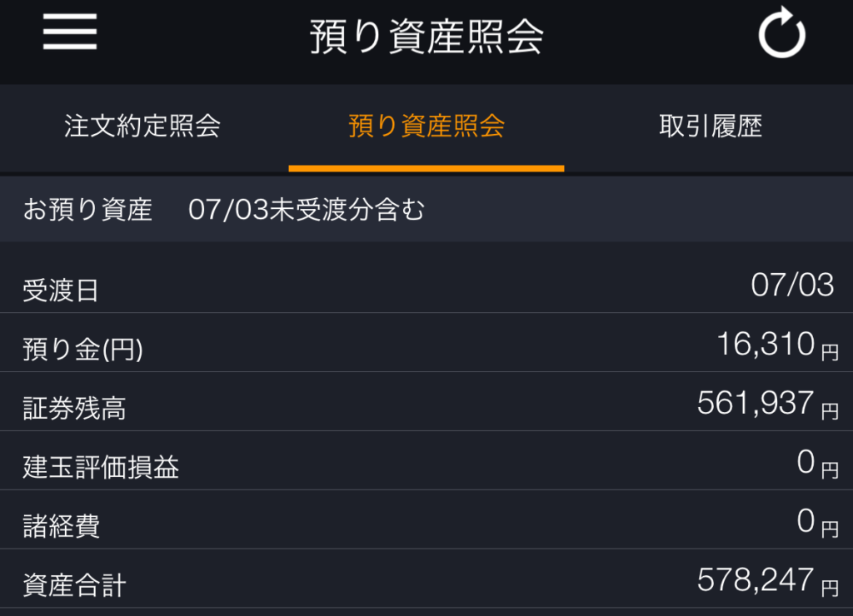Tap the 07/03 settlement date value

click(792, 285)
